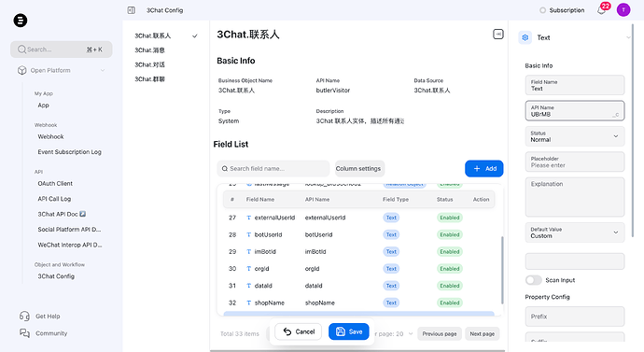Expand the Text type selector chevron

coord(628,37)
